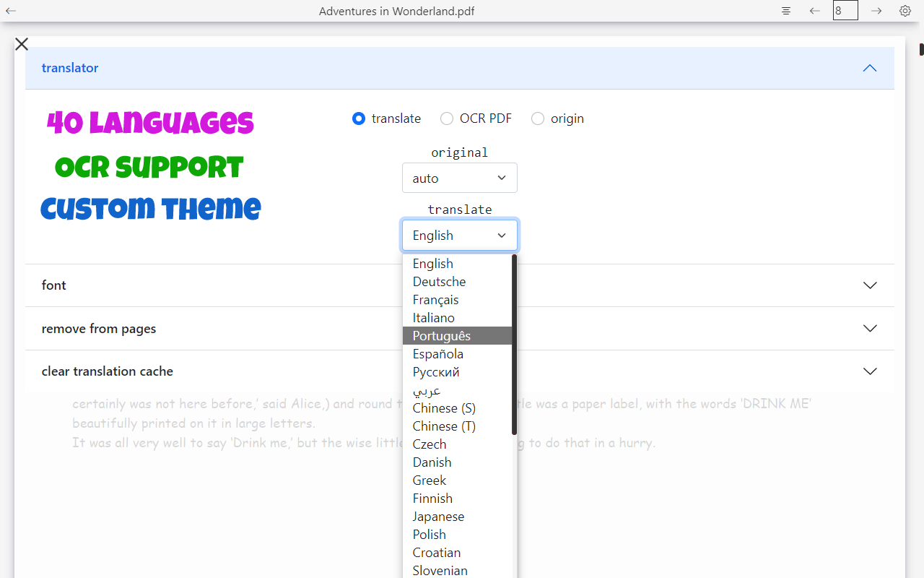
Task: Expand the clear translation cache section
Action: click(460, 371)
